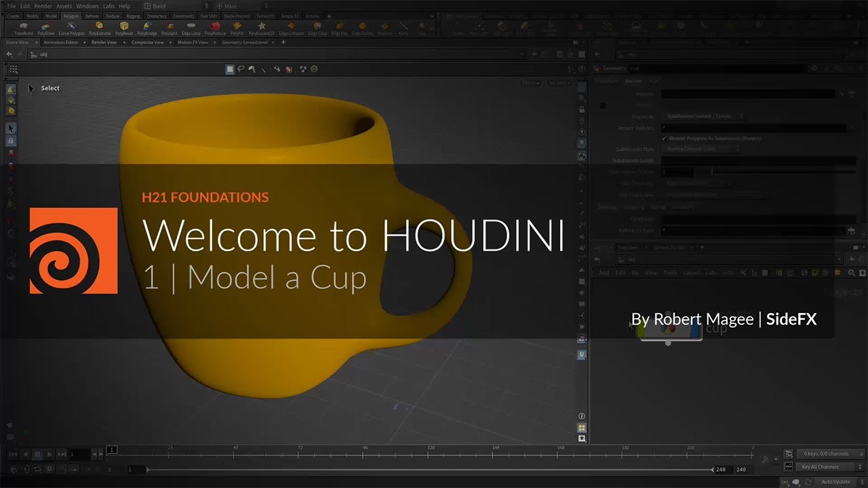The width and height of the screenshot is (868, 488).
Task: Open the Display As dropdown
Action: 703,117
